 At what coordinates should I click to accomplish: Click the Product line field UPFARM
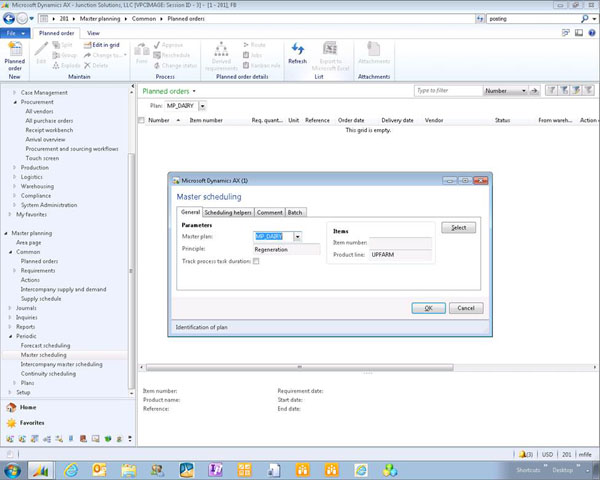[x=400, y=255]
